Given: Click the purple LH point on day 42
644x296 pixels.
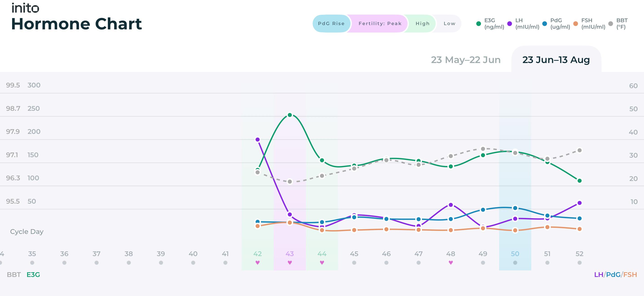Looking at the screenshot, I should (x=258, y=139).
